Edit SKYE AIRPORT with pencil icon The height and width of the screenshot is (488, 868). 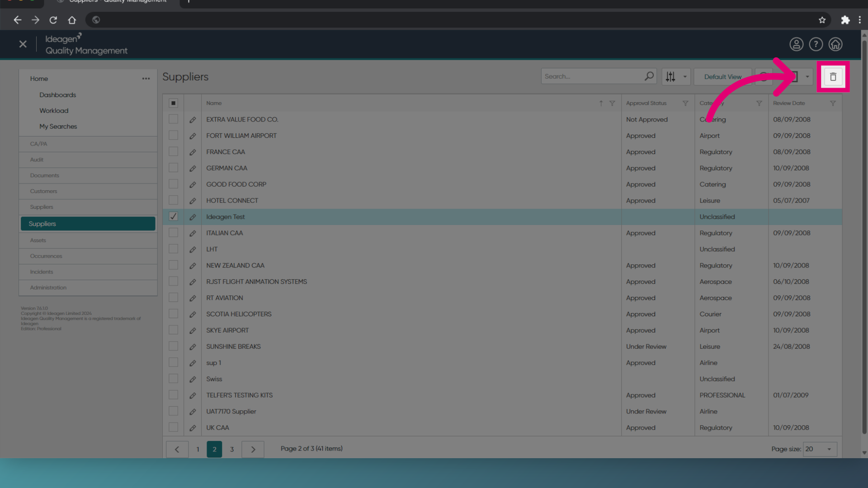coord(193,331)
